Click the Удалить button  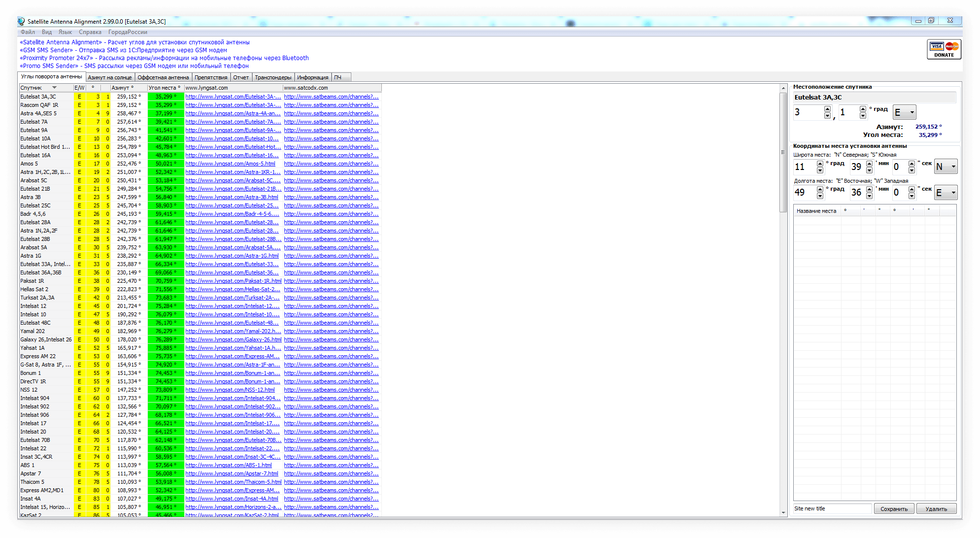click(x=936, y=509)
